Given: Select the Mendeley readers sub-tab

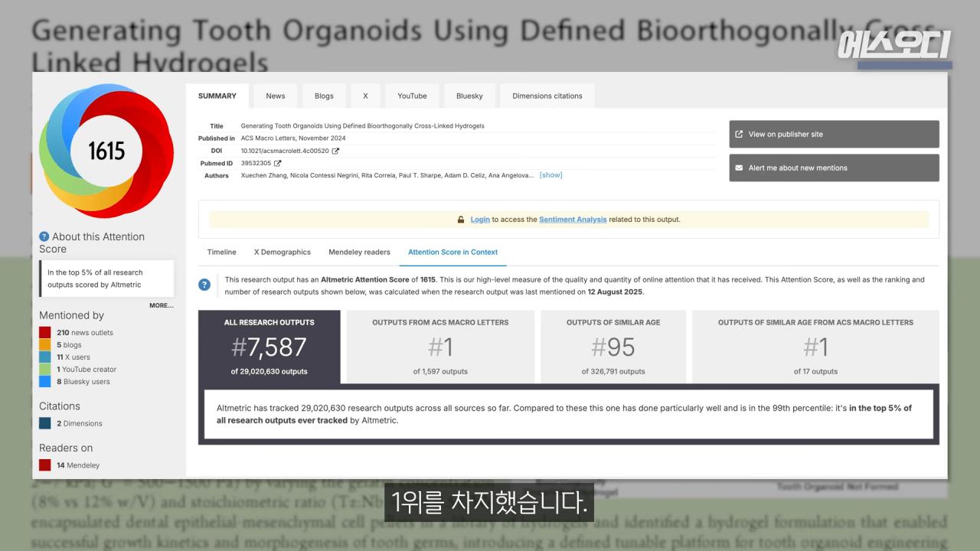Looking at the screenshot, I should 359,252.
